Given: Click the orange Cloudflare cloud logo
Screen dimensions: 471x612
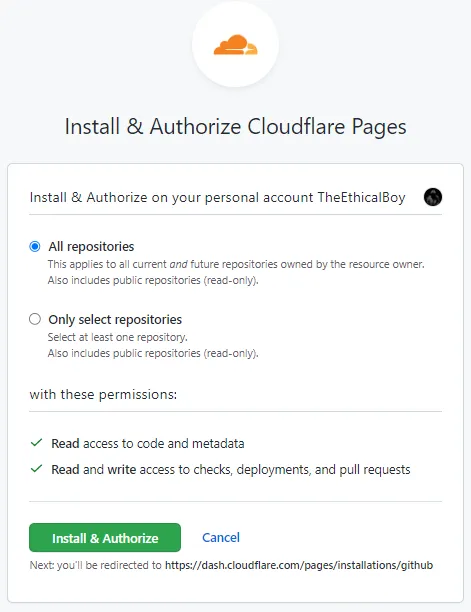Looking at the screenshot, I should [235, 45].
